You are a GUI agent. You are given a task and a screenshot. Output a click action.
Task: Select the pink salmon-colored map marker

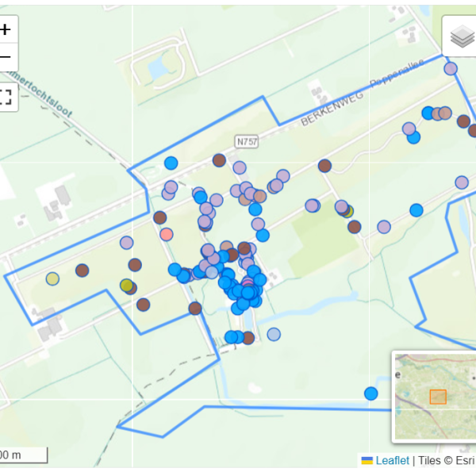(167, 234)
